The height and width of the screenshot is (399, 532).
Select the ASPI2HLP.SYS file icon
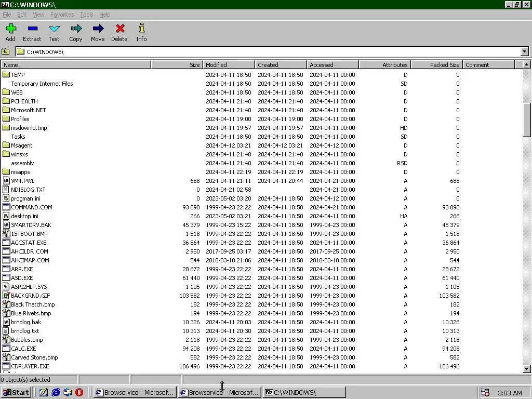point(6,286)
